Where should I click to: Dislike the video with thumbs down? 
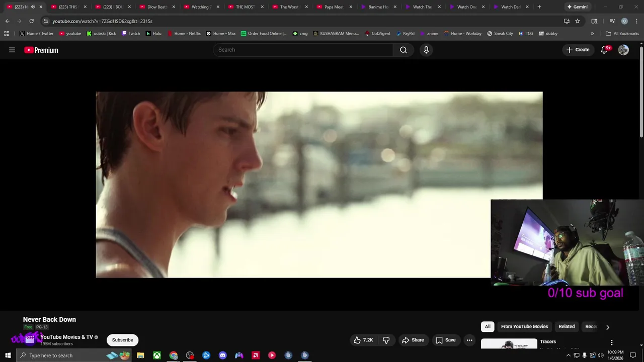point(386,340)
